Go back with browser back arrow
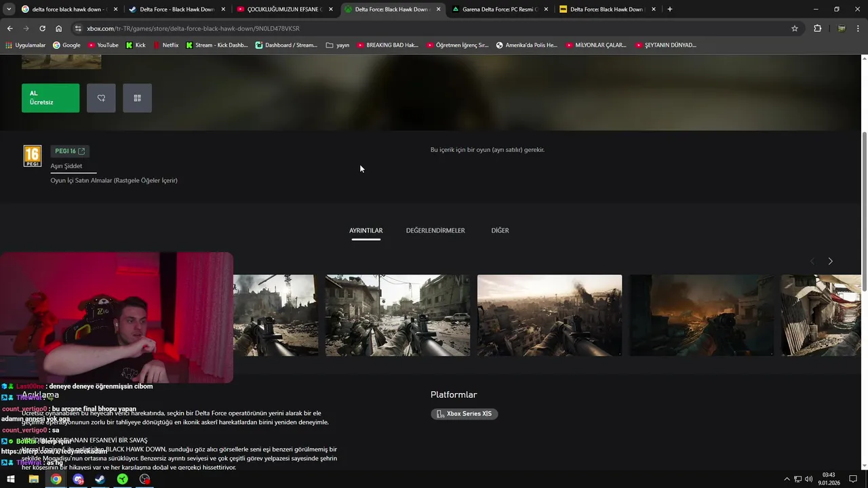This screenshot has width=868, height=488. [9, 28]
